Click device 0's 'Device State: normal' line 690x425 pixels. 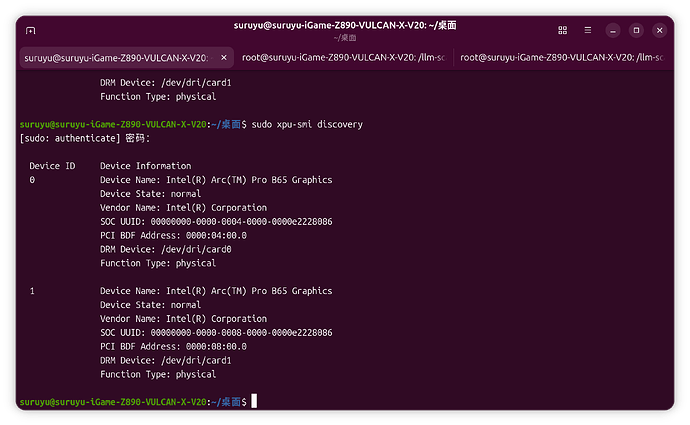pos(150,194)
